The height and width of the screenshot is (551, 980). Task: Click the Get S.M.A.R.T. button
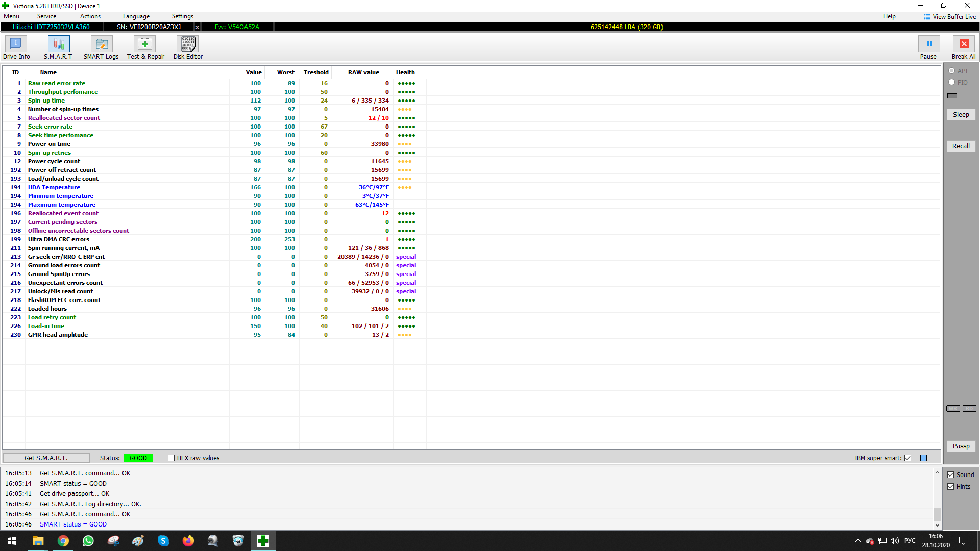[x=46, y=458]
